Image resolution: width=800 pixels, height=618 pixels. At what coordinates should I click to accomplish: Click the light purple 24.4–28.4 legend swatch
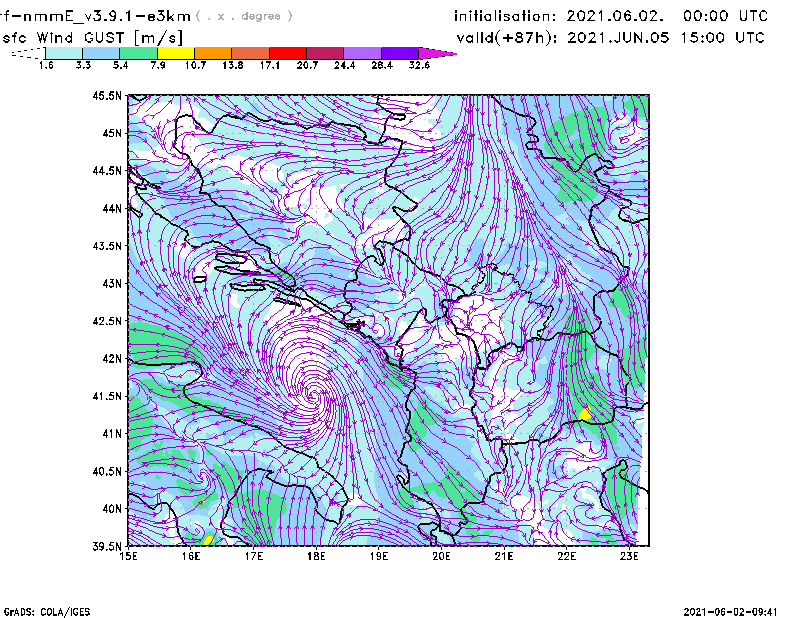(362, 53)
